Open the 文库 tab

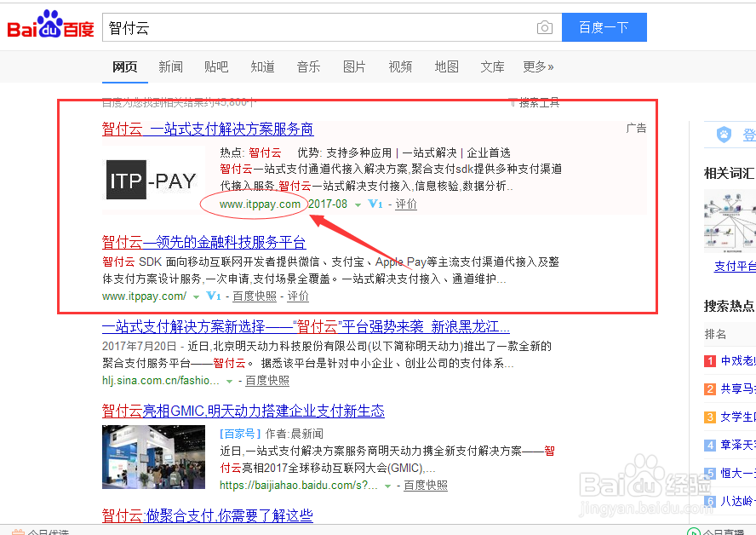pos(492,66)
